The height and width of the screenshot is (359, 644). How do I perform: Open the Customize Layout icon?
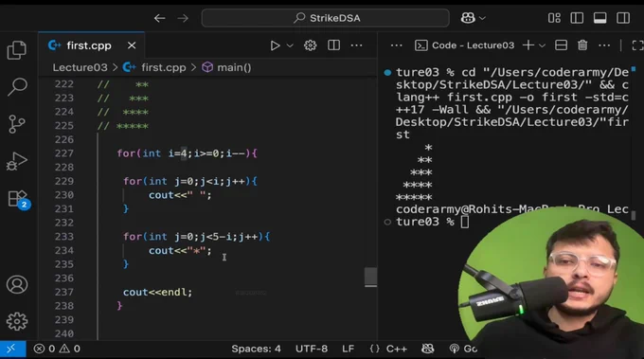[554, 18]
